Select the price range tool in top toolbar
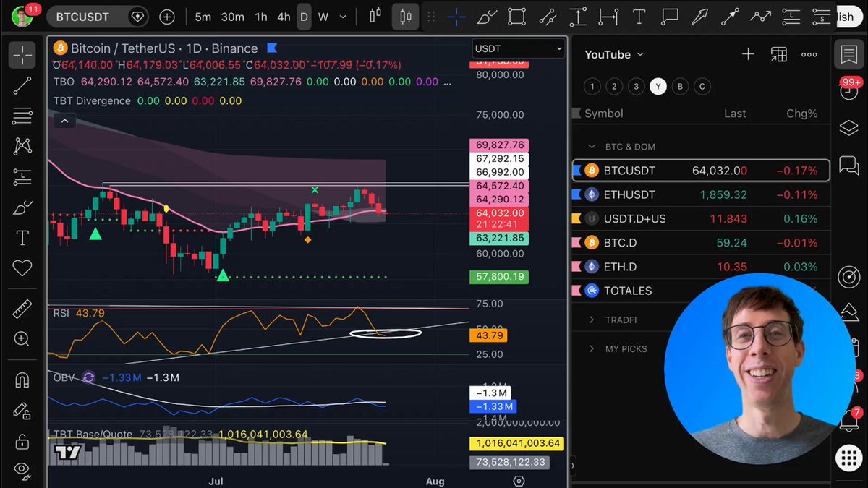Viewport: 868px width, 488px height. tap(578, 16)
